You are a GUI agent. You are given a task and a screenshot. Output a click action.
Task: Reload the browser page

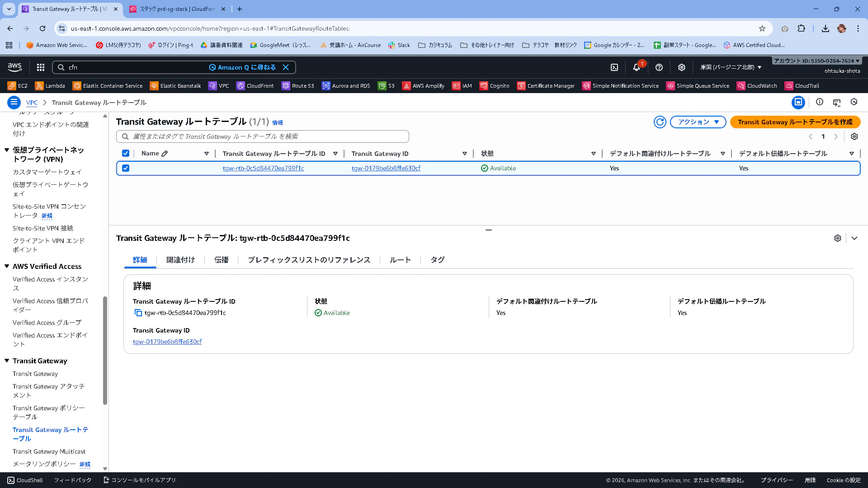pyautogui.click(x=42, y=28)
